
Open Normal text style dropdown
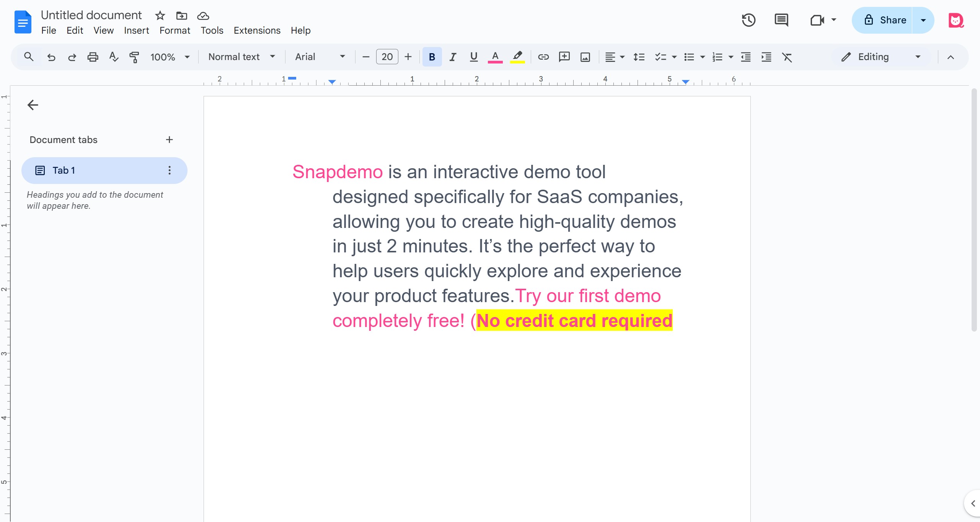click(x=241, y=57)
